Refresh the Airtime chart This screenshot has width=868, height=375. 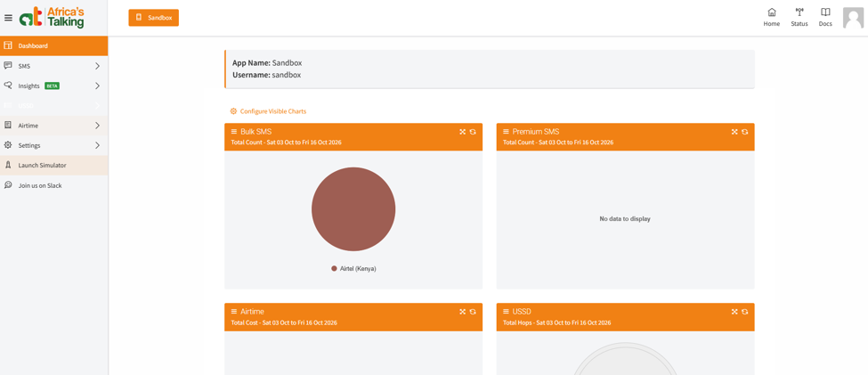tap(473, 312)
